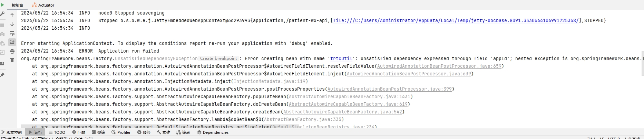Screen dimensions: 644x139
Task: Click the down arrow stack-trace icon
Action: tap(12, 24)
